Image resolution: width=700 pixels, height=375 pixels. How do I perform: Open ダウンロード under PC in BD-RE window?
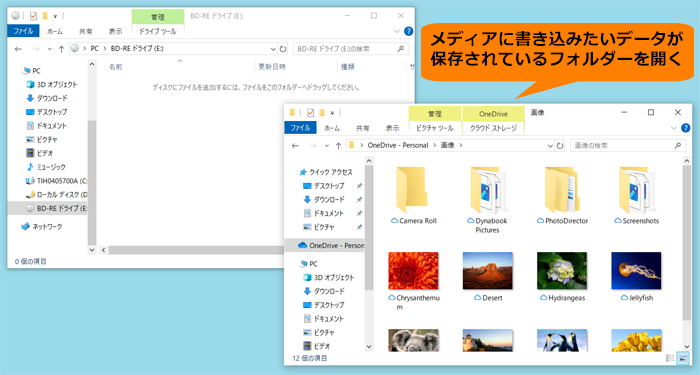(x=47, y=98)
